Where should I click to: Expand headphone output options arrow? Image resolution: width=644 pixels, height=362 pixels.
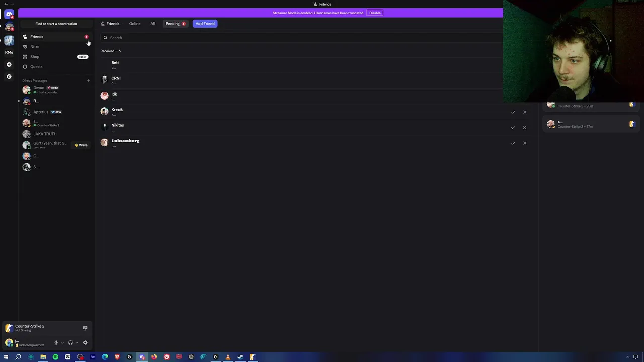(77, 343)
